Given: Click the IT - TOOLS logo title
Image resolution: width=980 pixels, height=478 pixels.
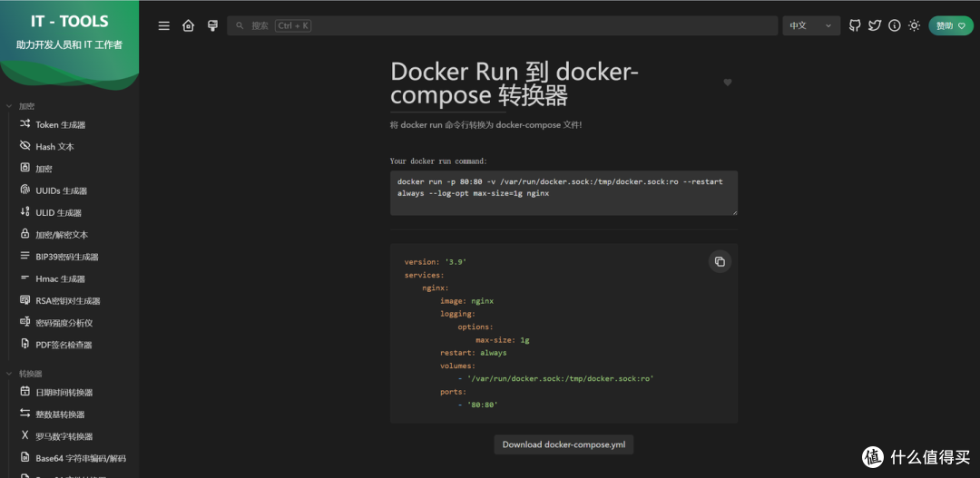Looking at the screenshot, I should coord(69,21).
